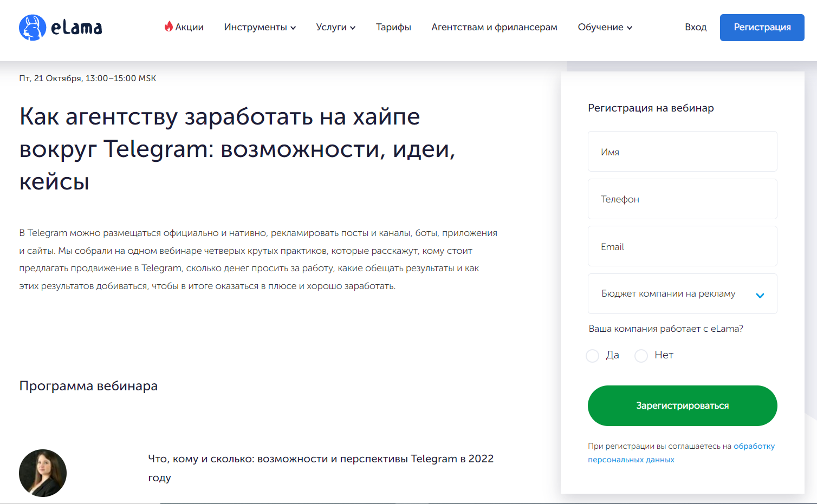The height and width of the screenshot is (504, 817).
Task: Select the Email input field
Action: tap(682, 246)
